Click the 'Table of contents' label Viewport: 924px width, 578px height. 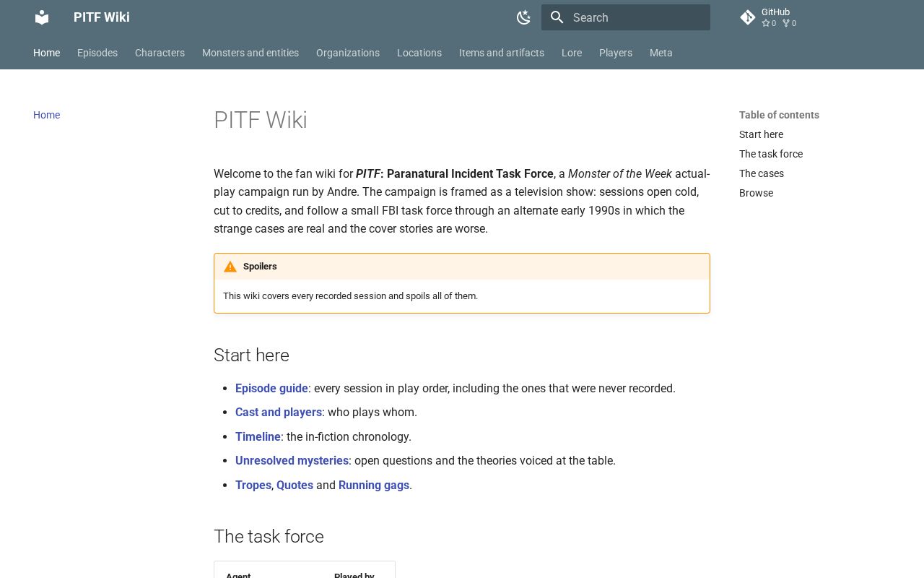(x=779, y=115)
